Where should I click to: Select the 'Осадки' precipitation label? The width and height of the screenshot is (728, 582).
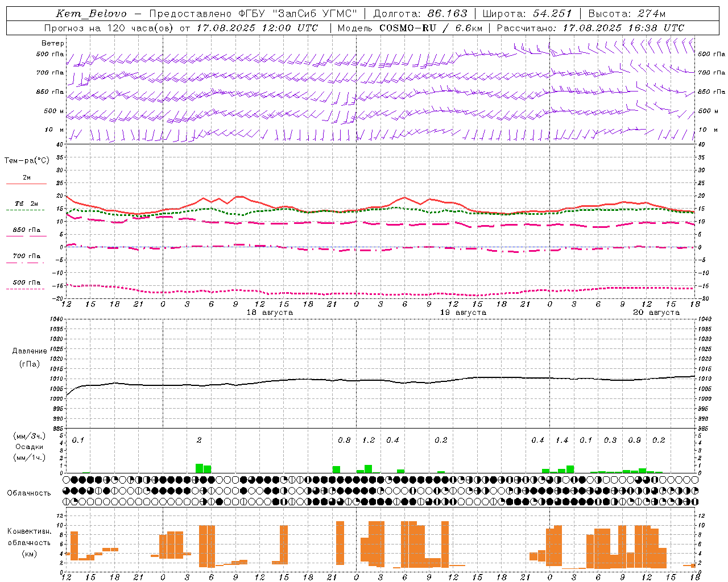coord(30,447)
